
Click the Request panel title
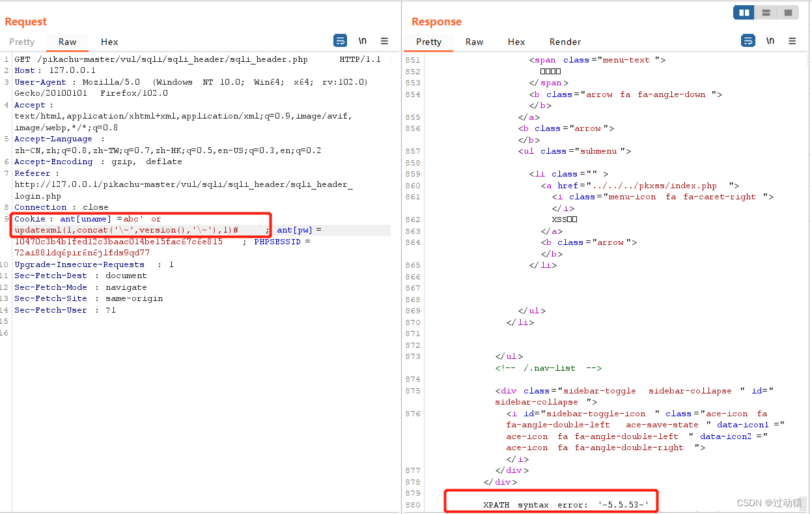pyautogui.click(x=26, y=21)
